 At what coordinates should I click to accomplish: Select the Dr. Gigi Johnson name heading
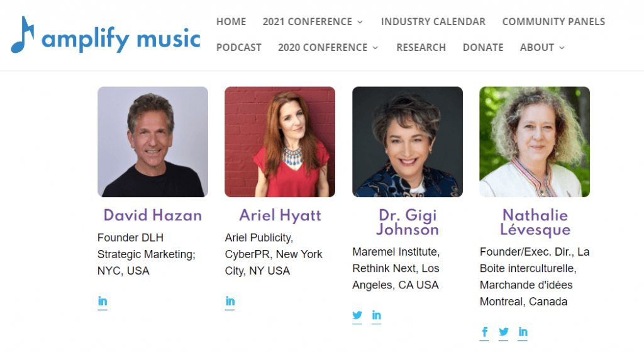[x=408, y=221]
